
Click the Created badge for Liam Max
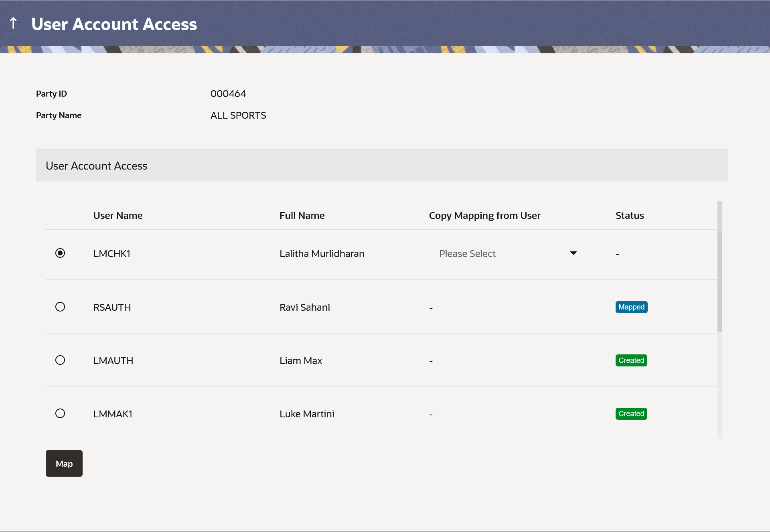631,360
